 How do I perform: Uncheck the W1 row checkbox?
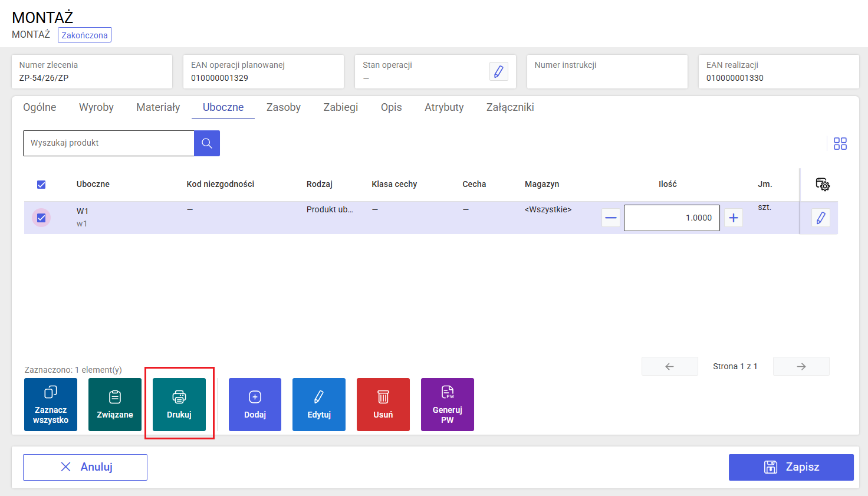pos(41,218)
